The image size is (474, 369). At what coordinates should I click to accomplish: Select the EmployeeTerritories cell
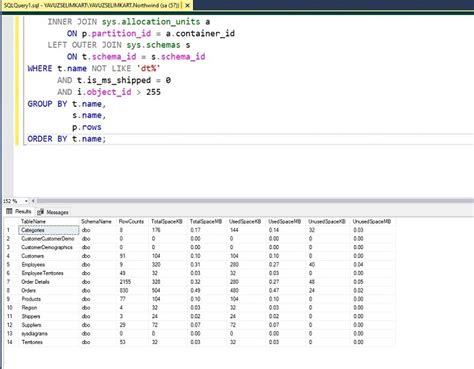[49, 273]
